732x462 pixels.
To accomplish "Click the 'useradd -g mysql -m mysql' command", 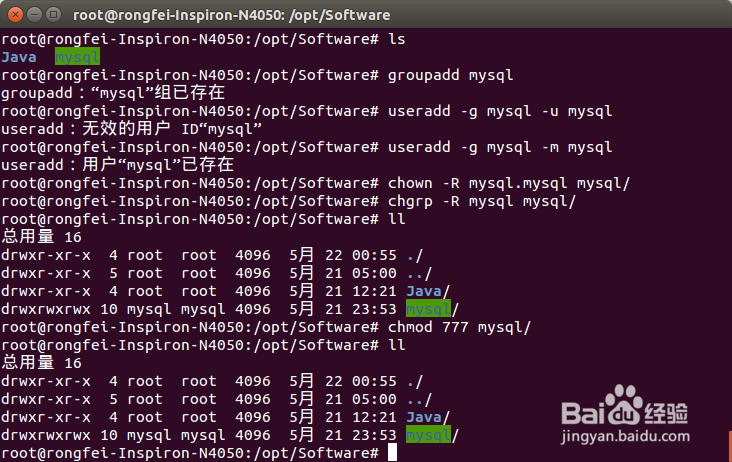I will click(500, 147).
